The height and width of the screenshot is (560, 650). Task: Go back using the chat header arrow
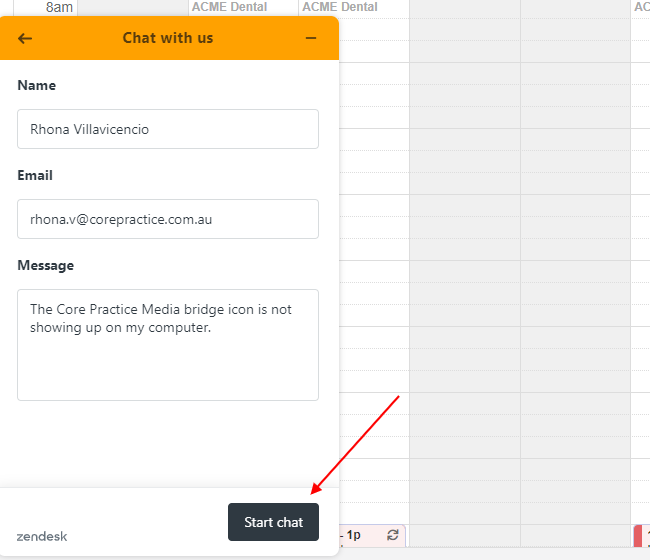pyautogui.click(x=25, y=39)
